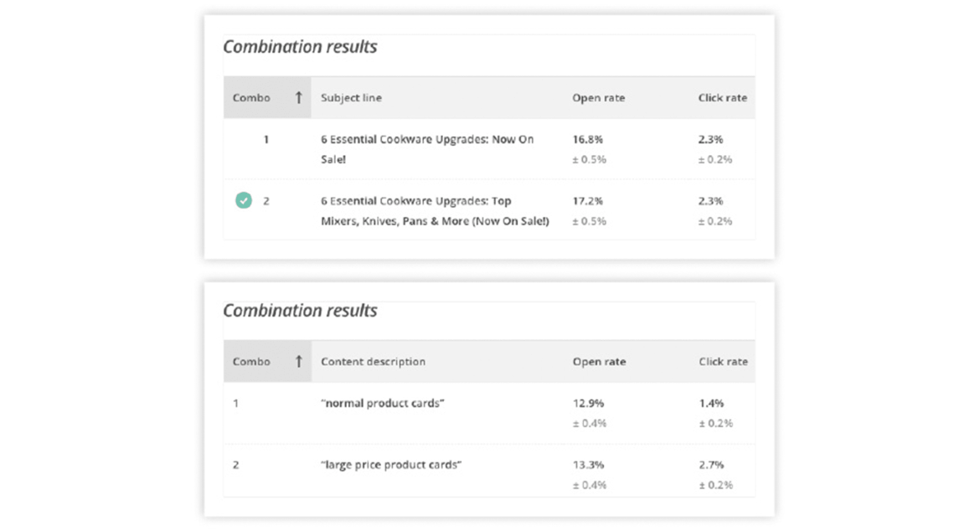Sort the bottom table by Combo header
The image size is (980, 531).
pyautogui.click(x=251, y=361)
